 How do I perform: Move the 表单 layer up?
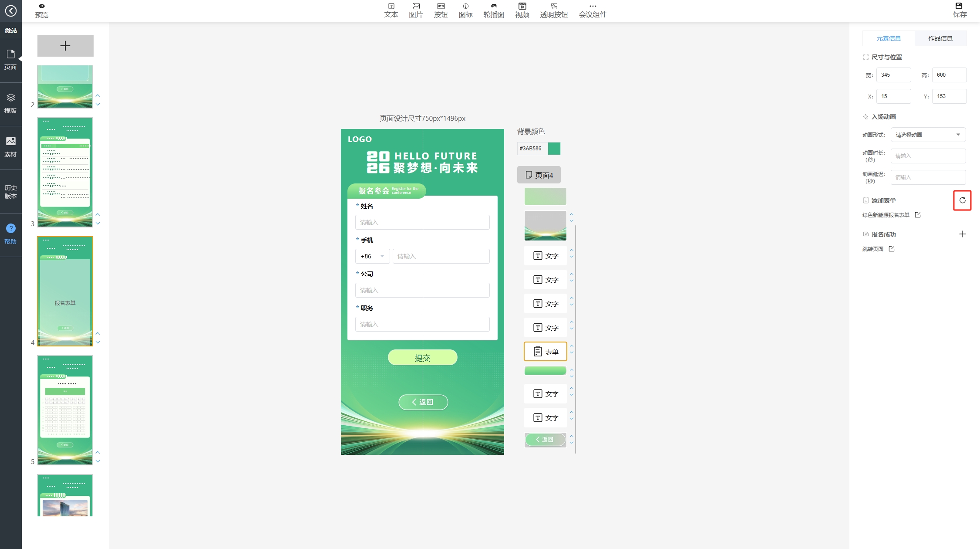pos(572,346)
